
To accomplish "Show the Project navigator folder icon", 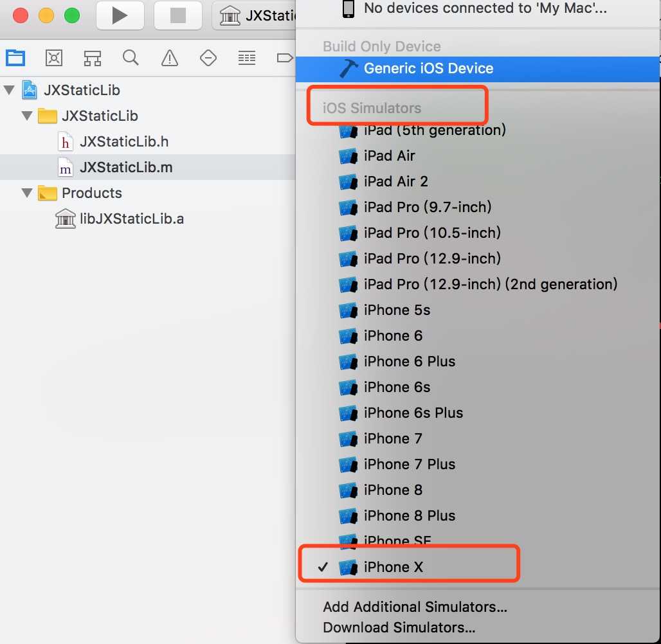I will coord(15,58).
